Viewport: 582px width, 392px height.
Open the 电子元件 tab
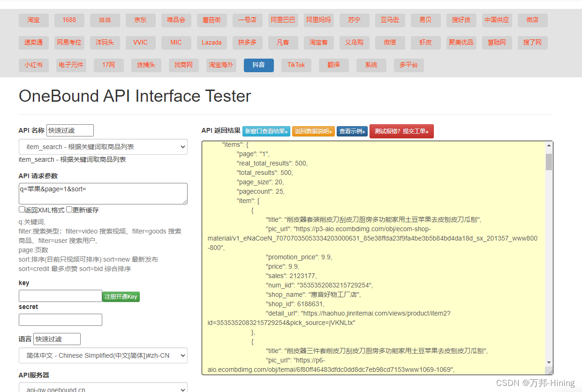click(x=71, y=65)
